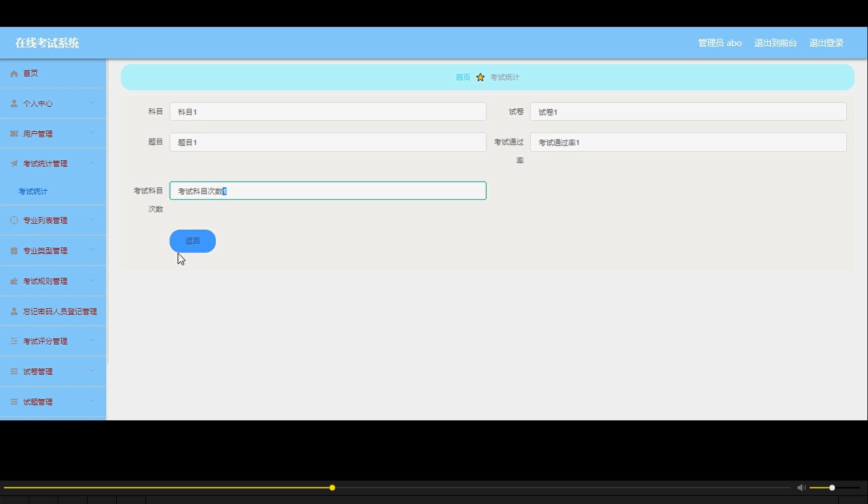
Task: Expand the 考试评分管理 chevron
Action: pyautogui.click(x=92, y=341)
